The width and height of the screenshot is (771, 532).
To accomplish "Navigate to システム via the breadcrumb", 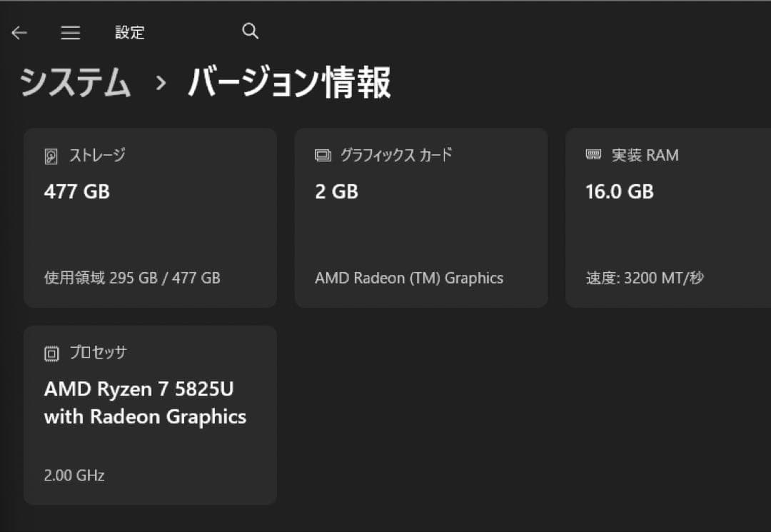I will 74,82.
